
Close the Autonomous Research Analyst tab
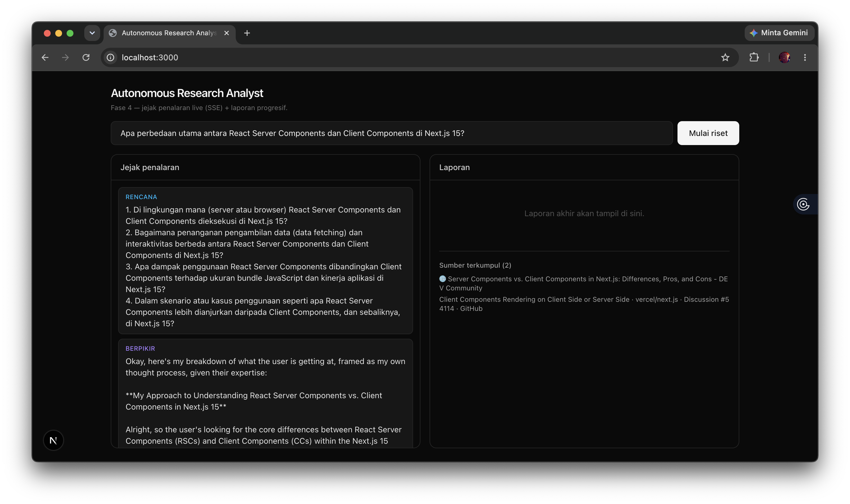coord(227,33)
